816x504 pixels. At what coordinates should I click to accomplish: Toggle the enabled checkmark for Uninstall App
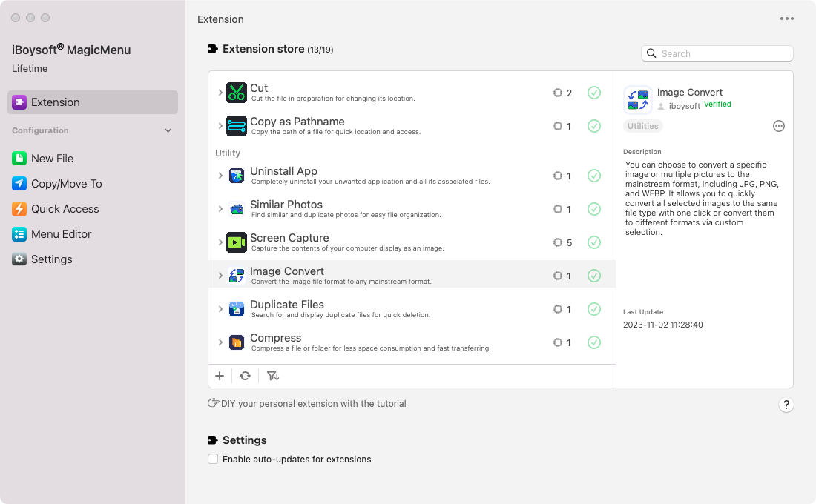[594, 176]
